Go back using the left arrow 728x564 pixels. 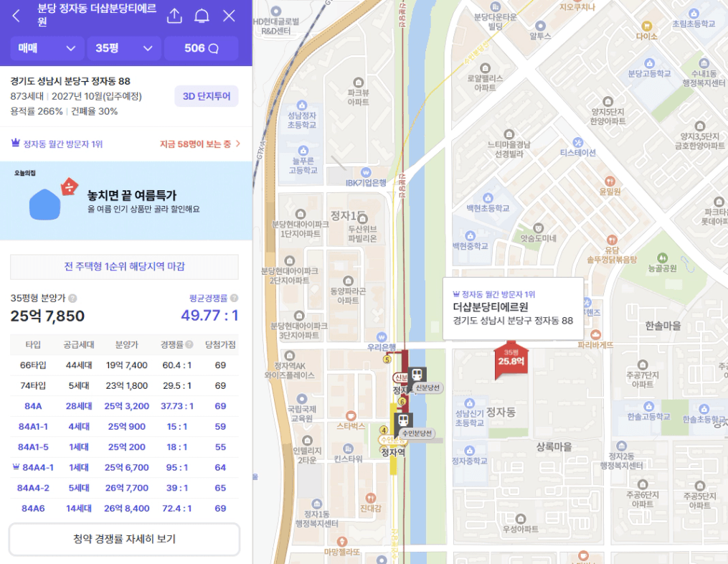16,16
